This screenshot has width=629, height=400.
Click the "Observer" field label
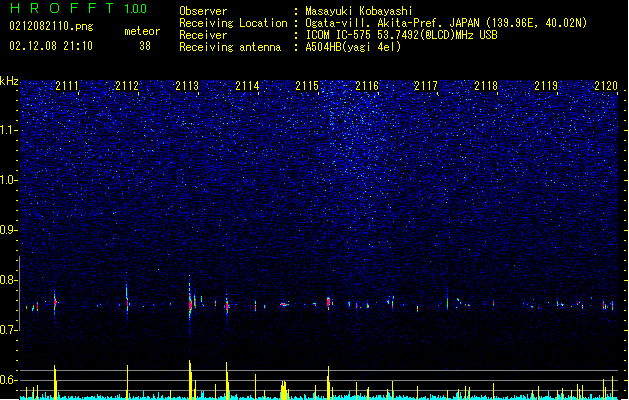click(x=203, y=11)
